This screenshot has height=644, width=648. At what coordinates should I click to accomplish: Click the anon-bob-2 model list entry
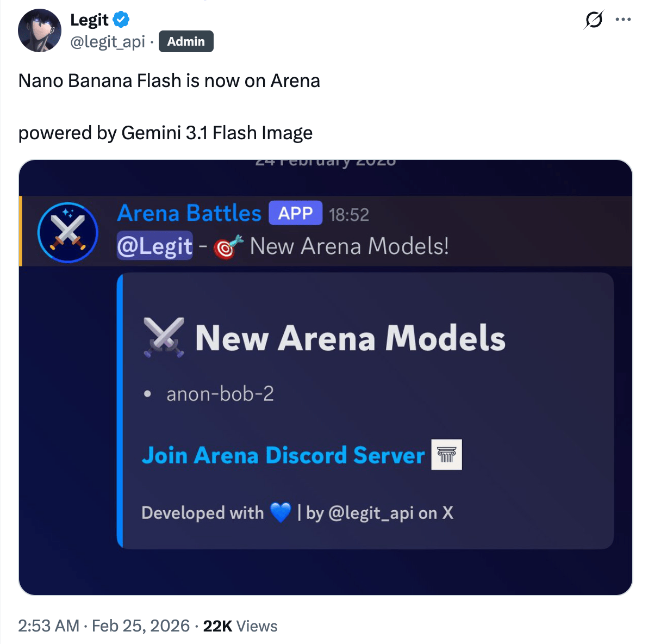click(220, 394)
